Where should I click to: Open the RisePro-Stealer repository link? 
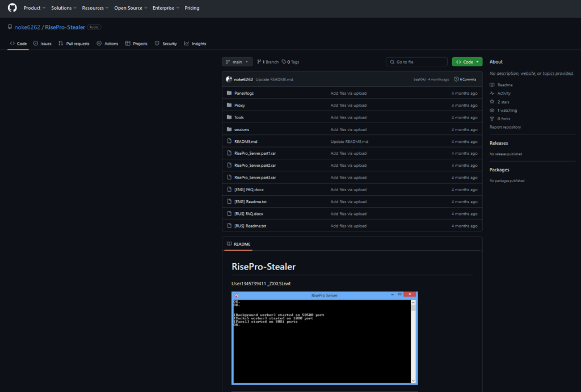pos(65,27)
